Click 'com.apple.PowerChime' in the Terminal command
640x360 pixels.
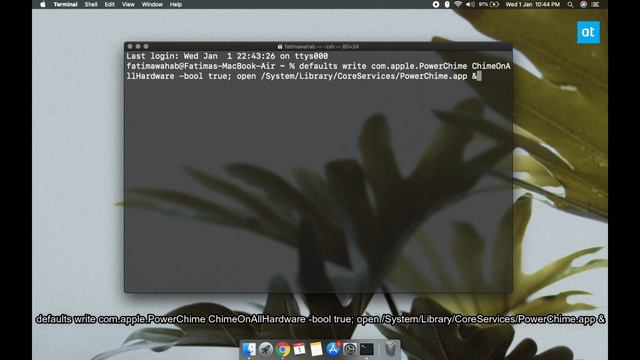[x=419, y=66]
